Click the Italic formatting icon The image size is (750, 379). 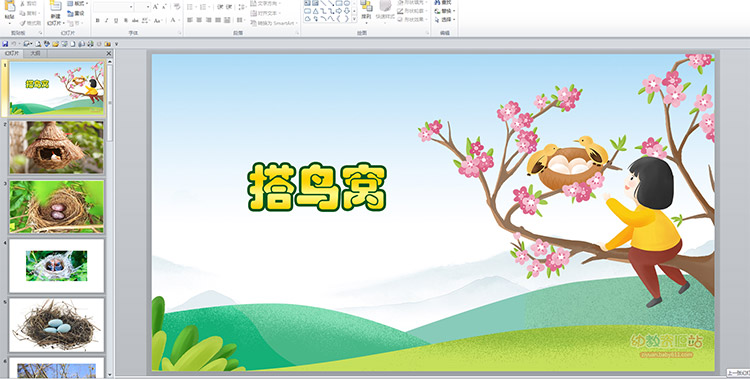click(107, 21)
